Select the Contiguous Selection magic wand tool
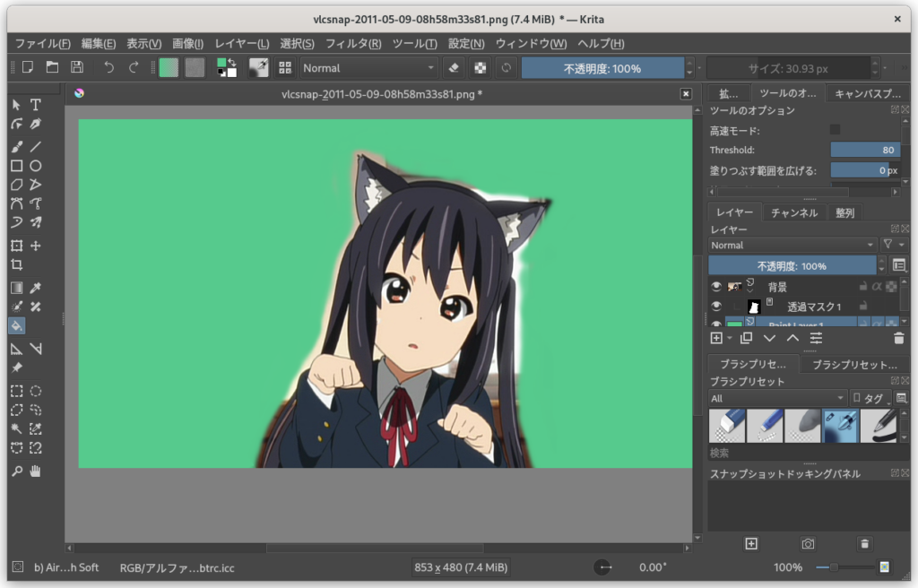918x588 pixels. point(16,428)
